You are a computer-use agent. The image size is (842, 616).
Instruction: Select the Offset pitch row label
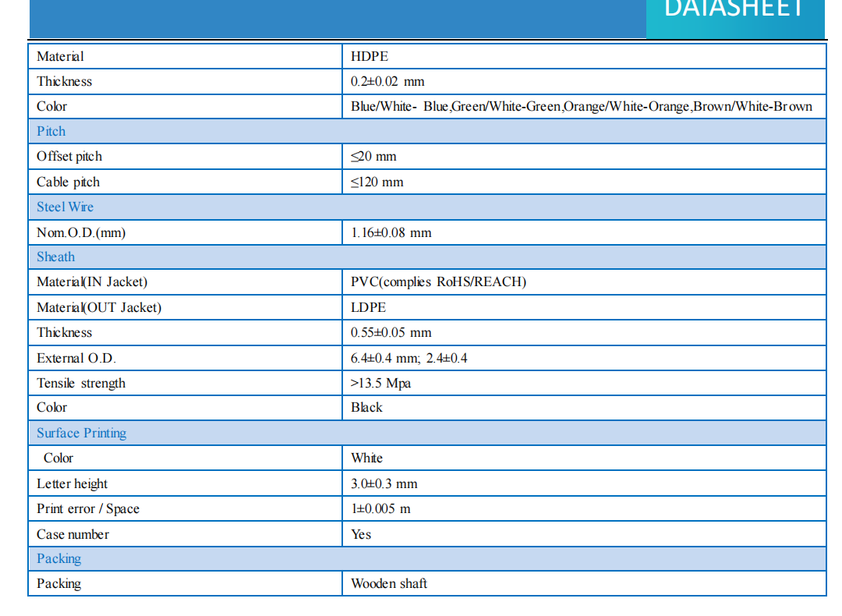[x=69, y=156]
